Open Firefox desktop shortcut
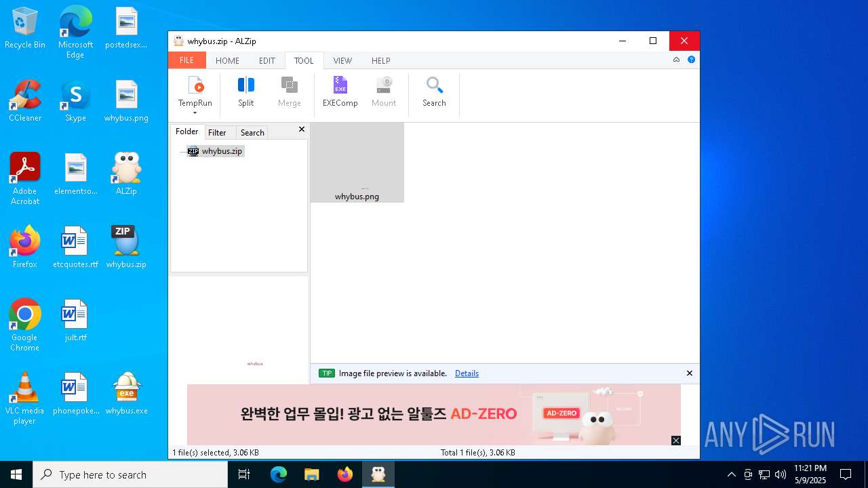This screenshot has height=488, width=868. (25, 248)
